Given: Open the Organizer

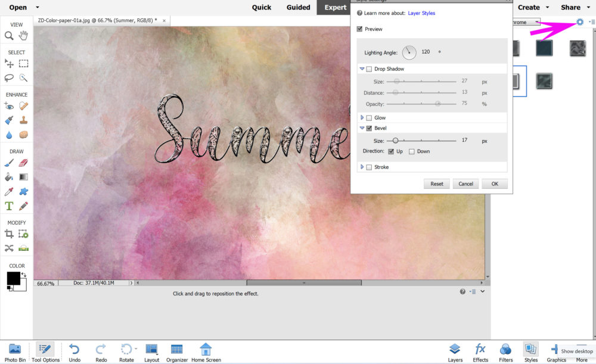Looking at the screenshot, I should 177,352.
